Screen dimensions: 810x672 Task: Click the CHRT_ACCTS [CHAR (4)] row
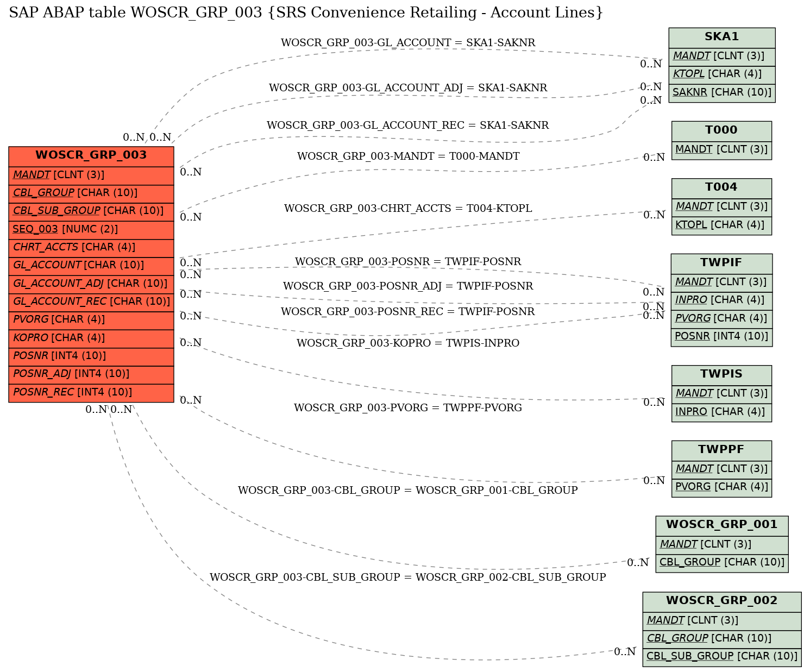[x=91, y=247]
